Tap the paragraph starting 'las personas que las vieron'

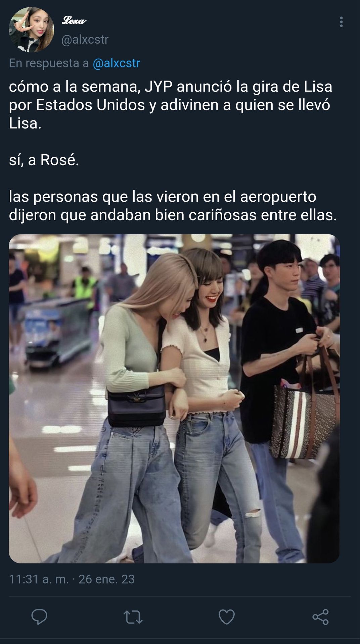(x=173, y=206)
